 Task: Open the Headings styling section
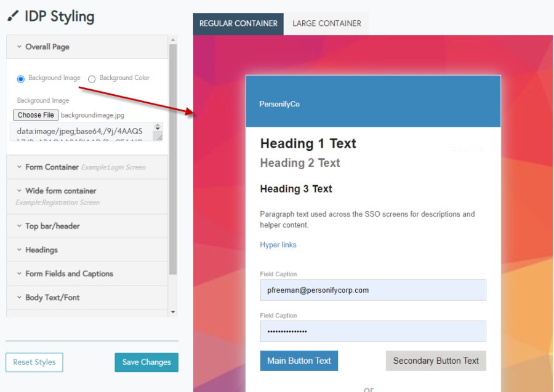click(x=87, y=250)
